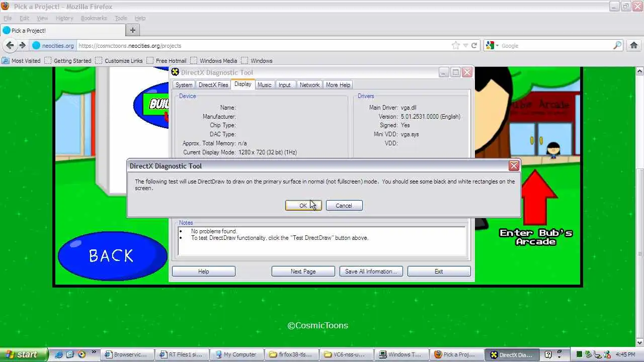Image resolution: width=644 pixels, height=362 pixels.
Task: Open the Windows bookmark in the bookmarks toolbar
Action: pos(257,60)
